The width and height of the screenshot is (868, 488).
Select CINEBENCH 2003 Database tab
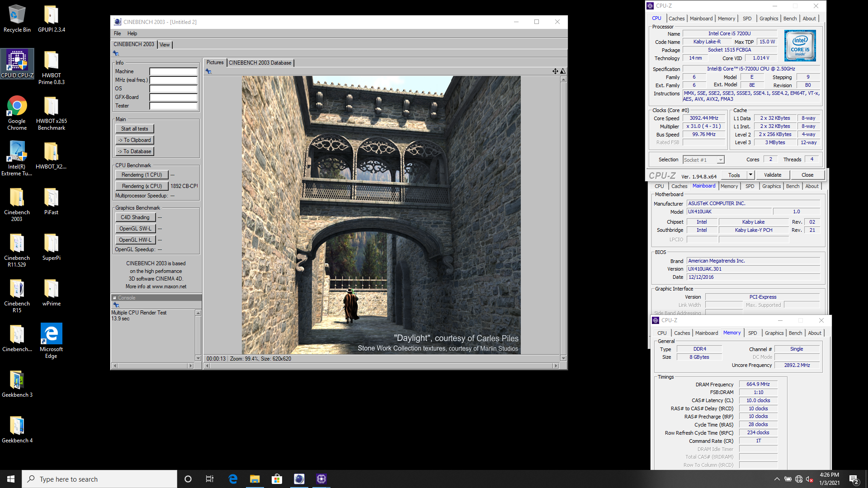(x=260, y=63)
